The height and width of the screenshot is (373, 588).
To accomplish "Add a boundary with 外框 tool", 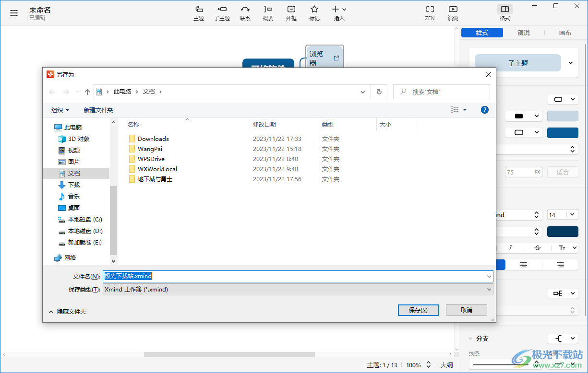I will [x=291, y=13].
